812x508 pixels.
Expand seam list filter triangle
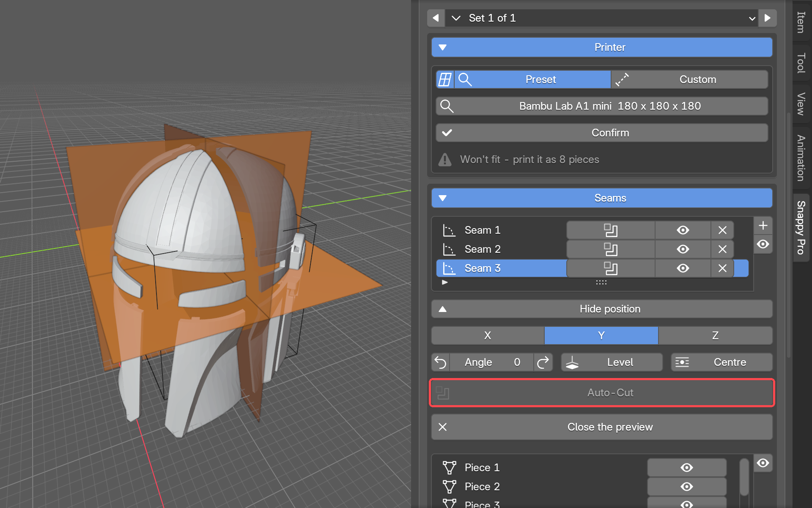click(x=444, y=282)
